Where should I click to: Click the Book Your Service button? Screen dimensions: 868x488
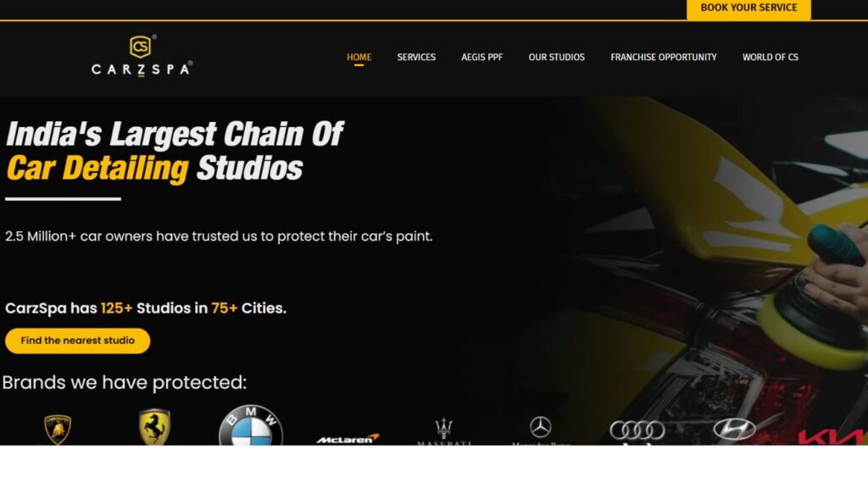[748, 8]
